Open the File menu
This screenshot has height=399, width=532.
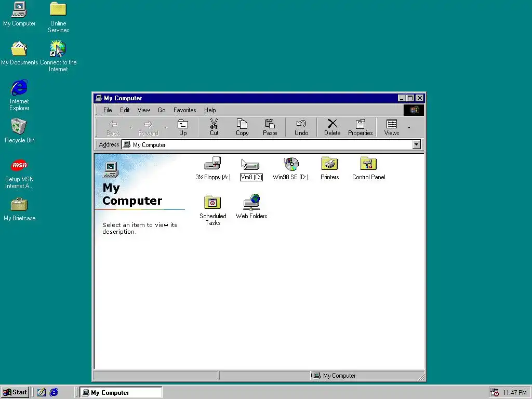tap(108, 110)
